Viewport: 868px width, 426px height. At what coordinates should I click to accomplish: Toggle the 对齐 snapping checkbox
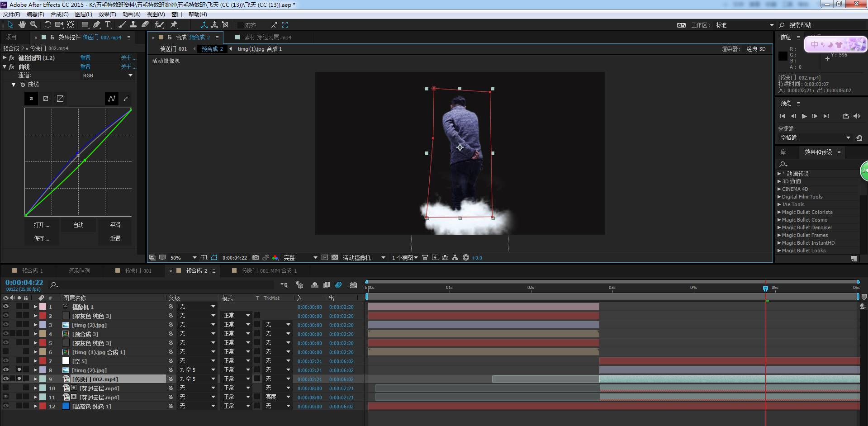click(x=241, y=25)
